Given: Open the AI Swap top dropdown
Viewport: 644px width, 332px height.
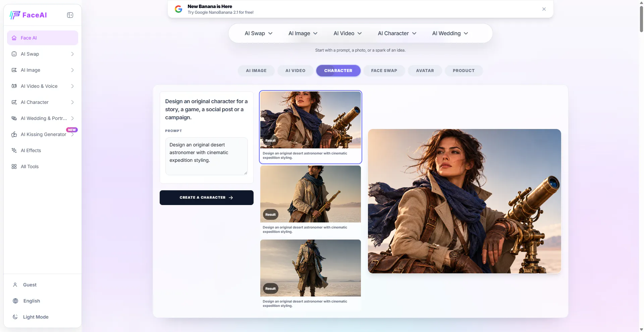Looking at the screenshot, I should pyautogui.click(x=259, y=33).
